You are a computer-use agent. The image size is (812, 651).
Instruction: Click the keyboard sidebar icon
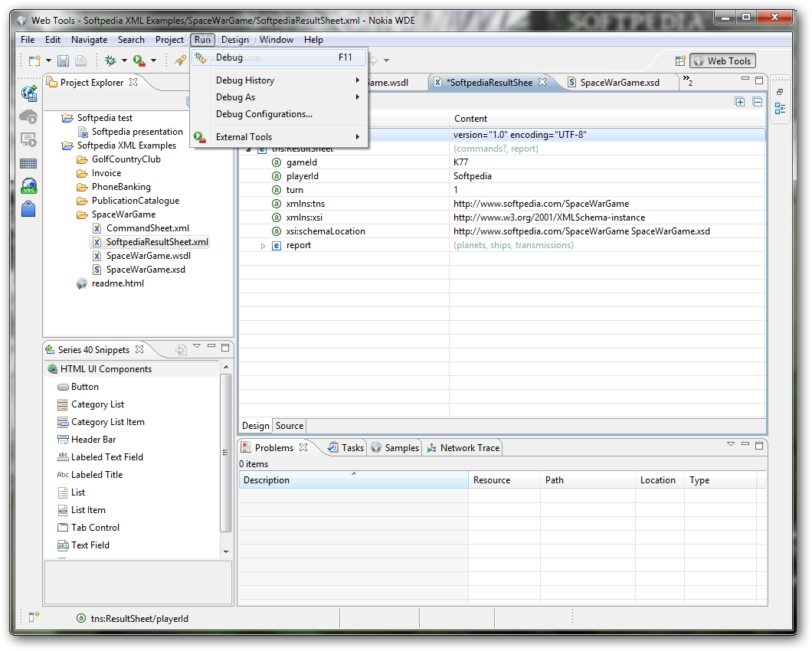click(x=28, y=164)
